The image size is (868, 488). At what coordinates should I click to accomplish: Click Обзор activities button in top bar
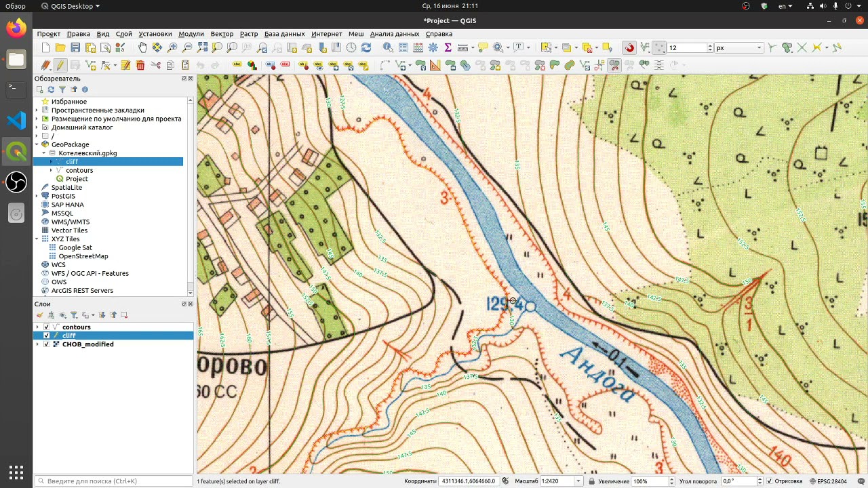point(16,6)
